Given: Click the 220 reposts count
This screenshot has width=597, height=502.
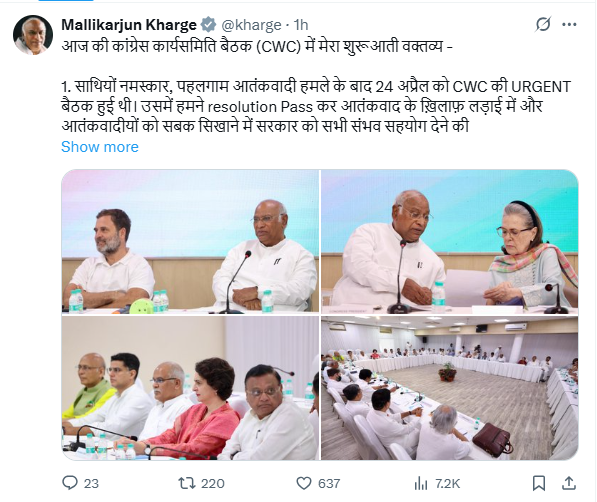Looking at the screenshot, I should pos(212,484).
